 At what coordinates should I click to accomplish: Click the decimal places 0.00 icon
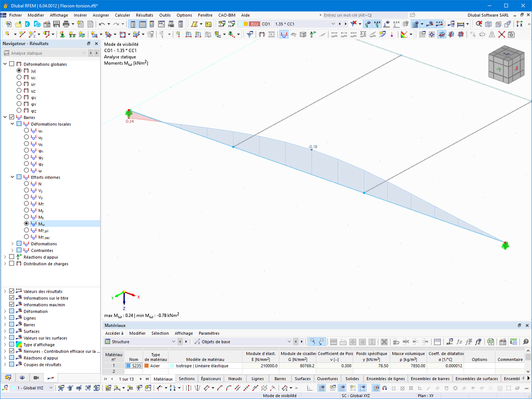coord(513,342)
